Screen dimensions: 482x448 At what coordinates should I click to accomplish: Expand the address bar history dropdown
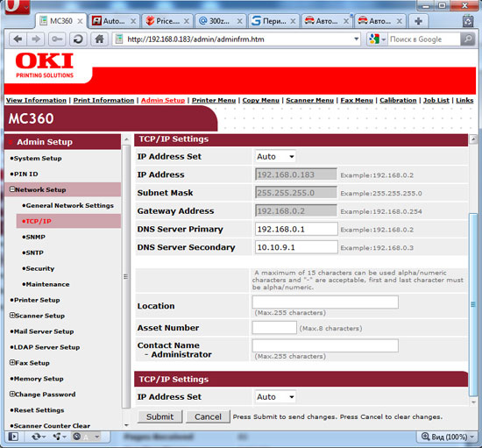(356, 39)
